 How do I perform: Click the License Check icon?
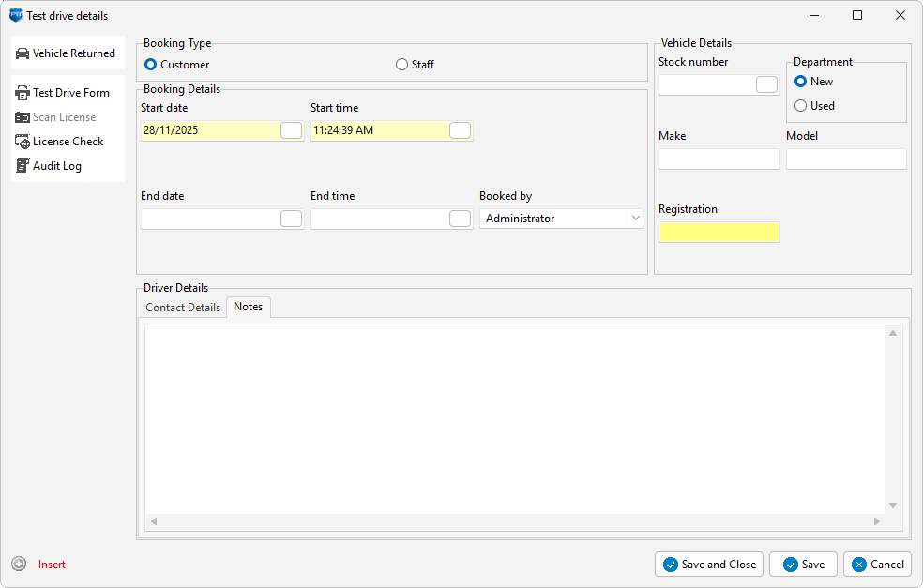[23, 142]
